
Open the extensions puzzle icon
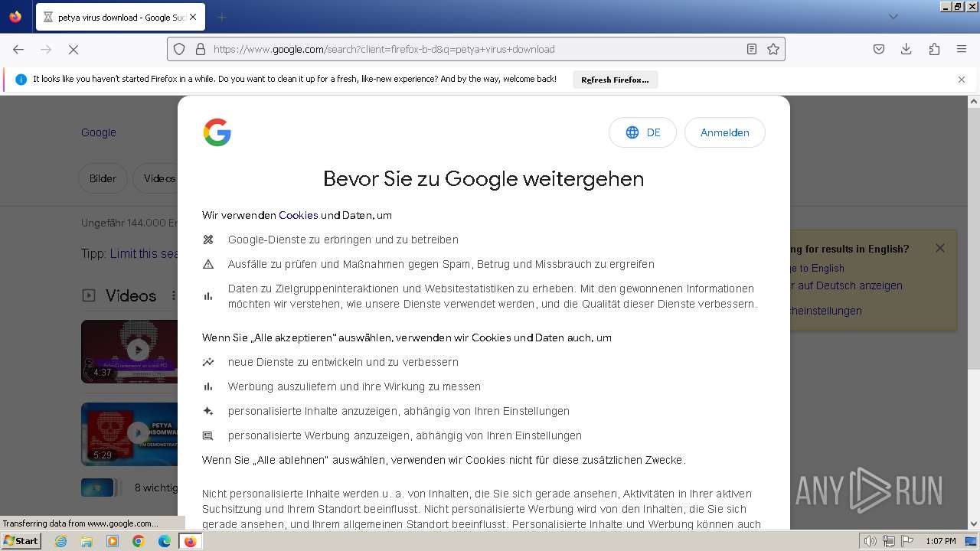tap(934, 49)
